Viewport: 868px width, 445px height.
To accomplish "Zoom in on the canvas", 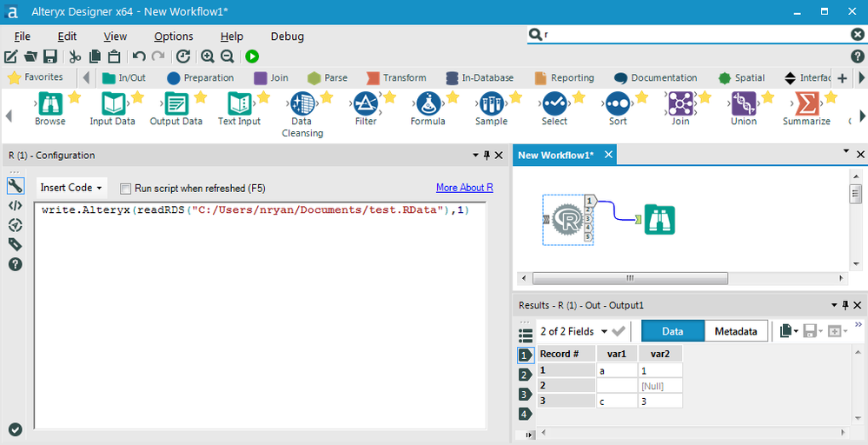I will (208, 56).
